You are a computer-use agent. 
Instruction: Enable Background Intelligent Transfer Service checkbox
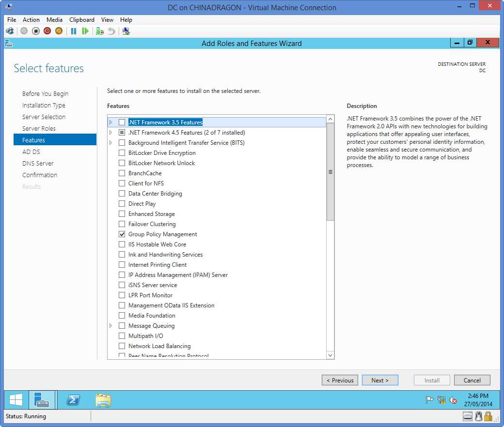122,142
